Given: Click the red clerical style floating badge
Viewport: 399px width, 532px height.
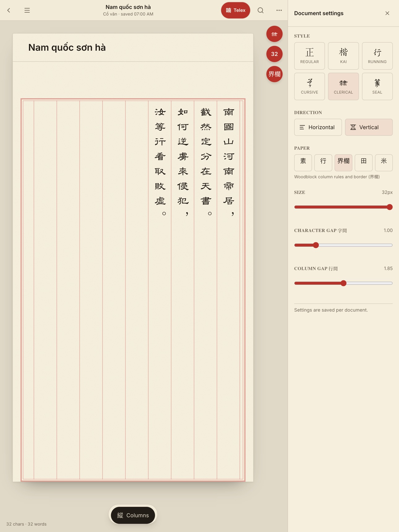Looking at the screenshot, I should click(x=274, y=34).
